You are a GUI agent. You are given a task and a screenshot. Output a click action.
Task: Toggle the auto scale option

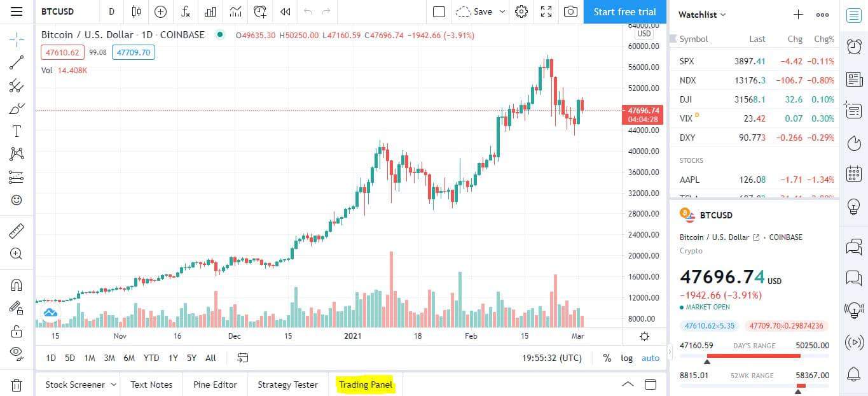(651, 358)
